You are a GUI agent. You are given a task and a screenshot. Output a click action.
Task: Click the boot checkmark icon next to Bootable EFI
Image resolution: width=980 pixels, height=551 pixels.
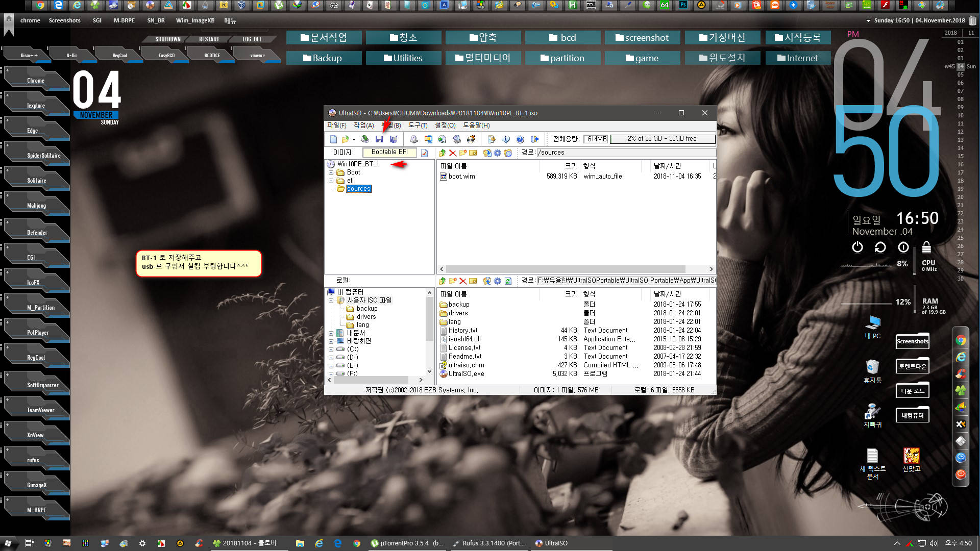[424, 153]
